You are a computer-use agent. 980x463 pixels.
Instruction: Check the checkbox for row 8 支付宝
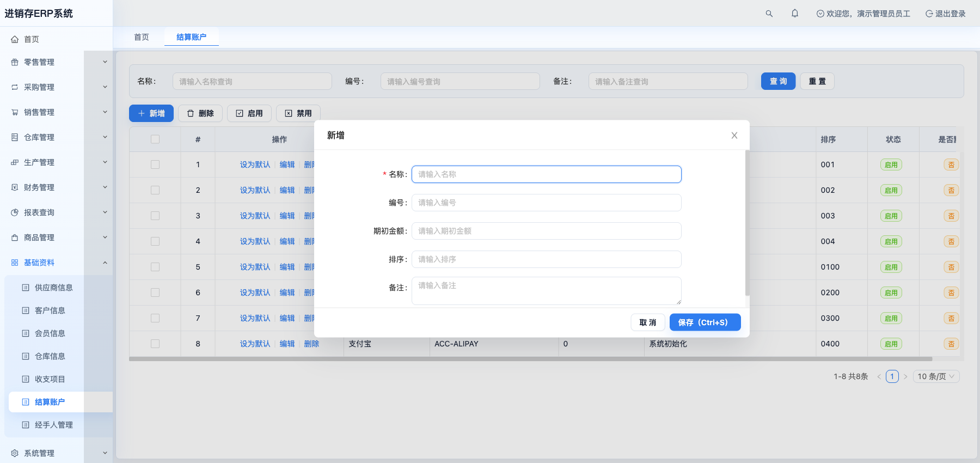tap(155, 344)
